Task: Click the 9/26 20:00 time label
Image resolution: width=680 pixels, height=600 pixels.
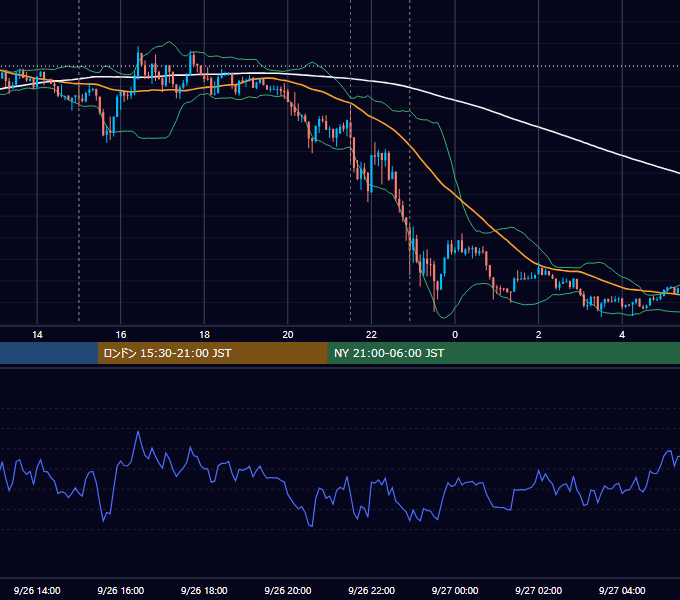Action: point(288,590)
